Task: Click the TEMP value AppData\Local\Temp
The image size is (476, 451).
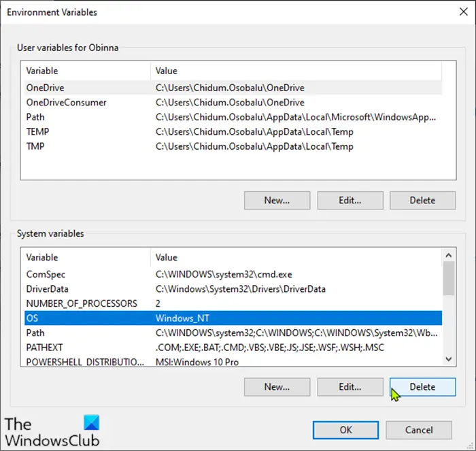Action: [x=254, y=131]
